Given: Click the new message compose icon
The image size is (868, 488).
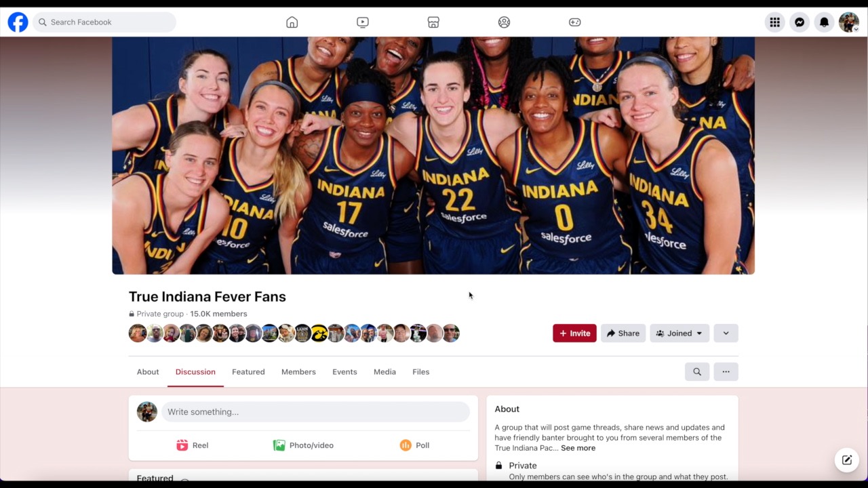Looking at the screenshot, I should [847, 460].
